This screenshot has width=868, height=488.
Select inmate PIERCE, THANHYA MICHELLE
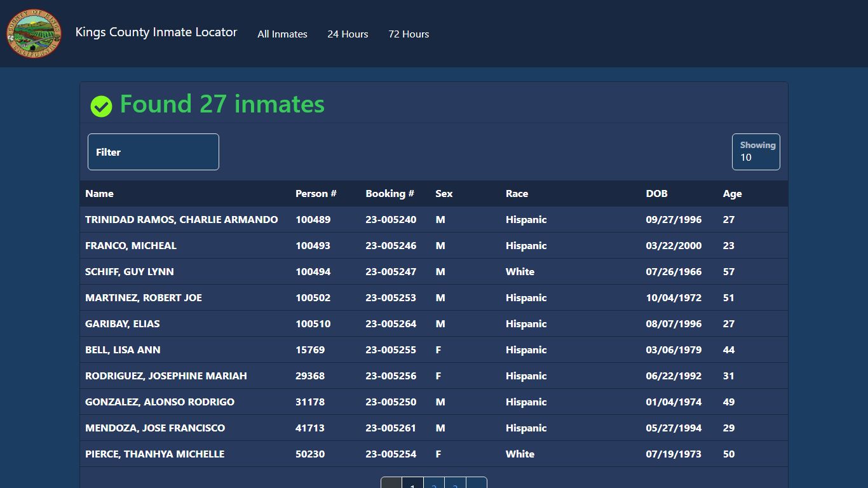pyautogui.click(x=154, y=454)
